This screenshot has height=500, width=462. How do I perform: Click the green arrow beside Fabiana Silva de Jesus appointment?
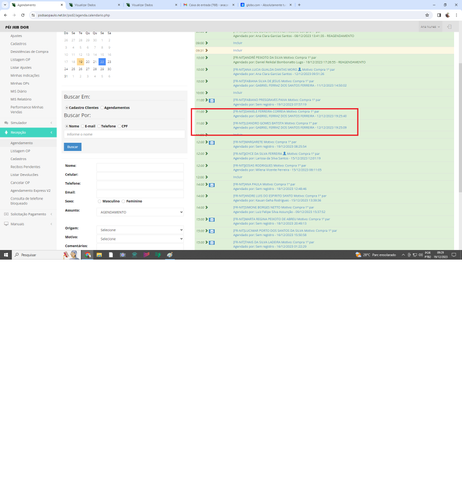(x=207, y=81)
